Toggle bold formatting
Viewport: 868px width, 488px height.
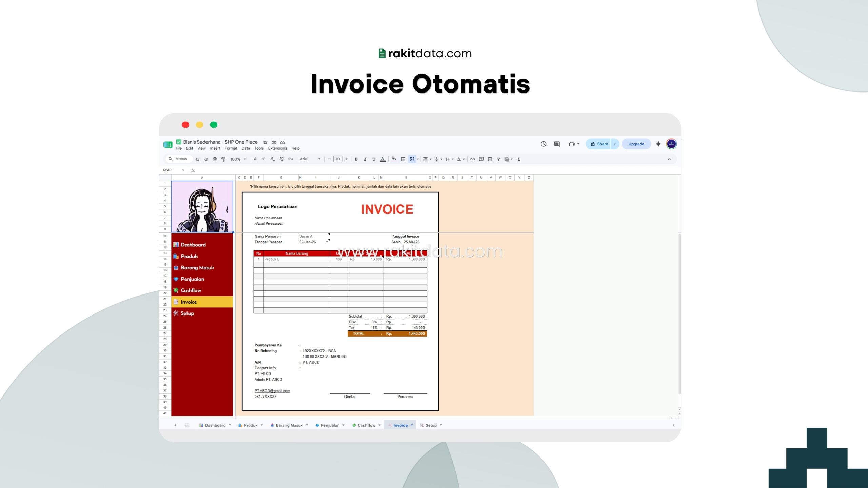pos(356,159)
